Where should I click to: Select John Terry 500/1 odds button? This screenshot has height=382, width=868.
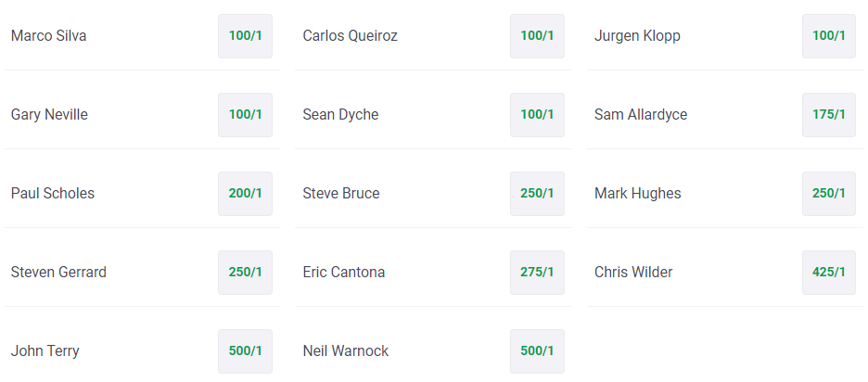[245, 351]
